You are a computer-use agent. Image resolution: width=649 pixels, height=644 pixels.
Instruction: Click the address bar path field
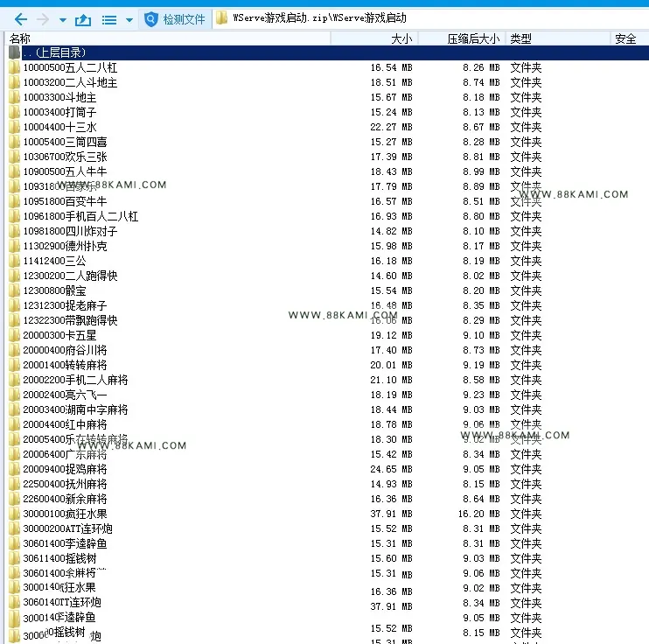(x=430, y=18)
